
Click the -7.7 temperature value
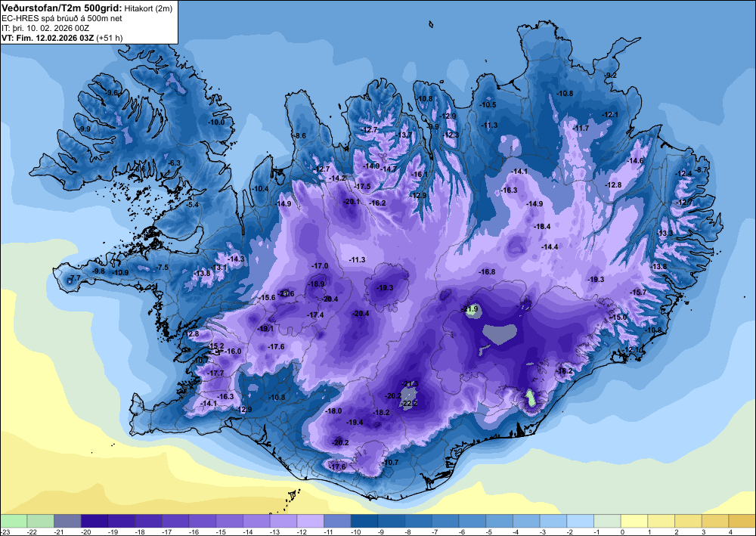coord(75,278)
